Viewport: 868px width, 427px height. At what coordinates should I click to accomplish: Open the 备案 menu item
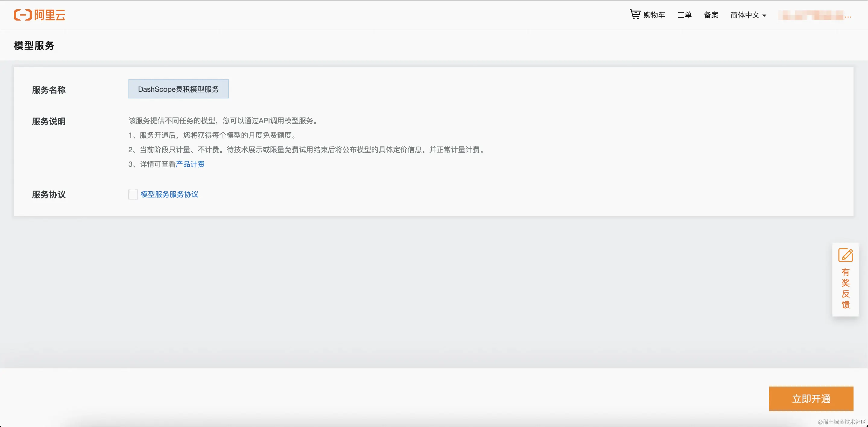(x=711, y=15)
